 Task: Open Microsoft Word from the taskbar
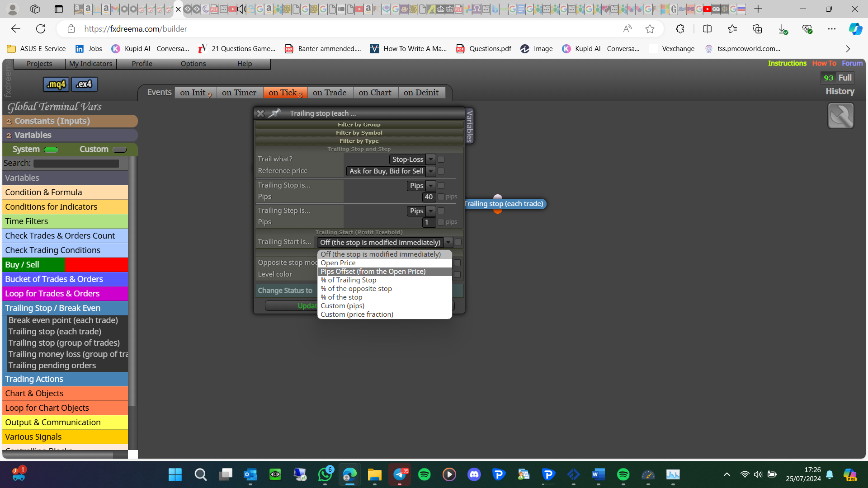[598, 474]
